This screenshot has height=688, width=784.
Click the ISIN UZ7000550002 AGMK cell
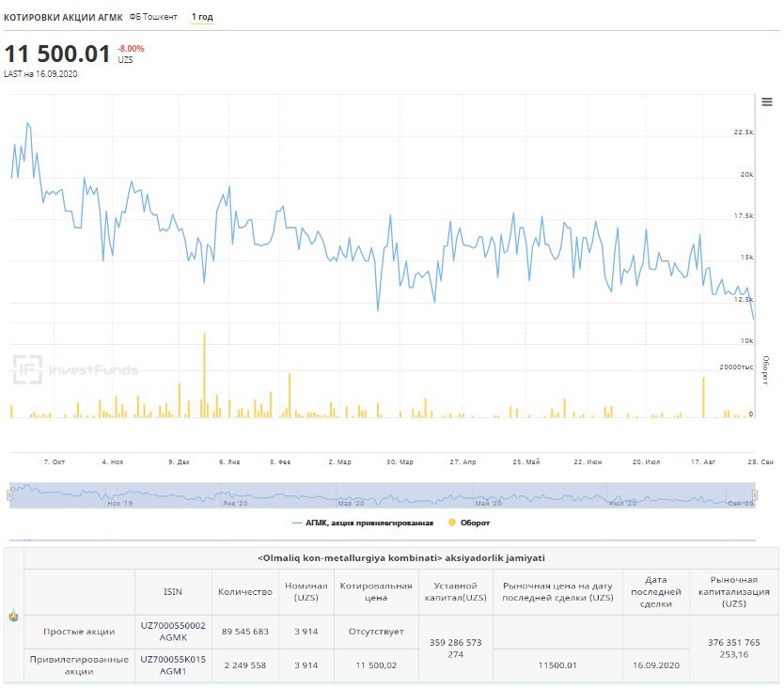tap(173, 632)
